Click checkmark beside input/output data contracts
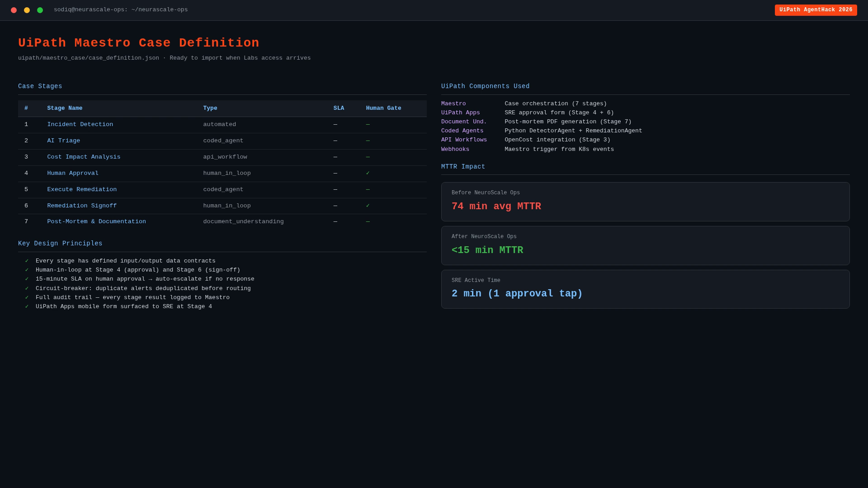Viewport: 868px width, 488px height. [27, 261]
